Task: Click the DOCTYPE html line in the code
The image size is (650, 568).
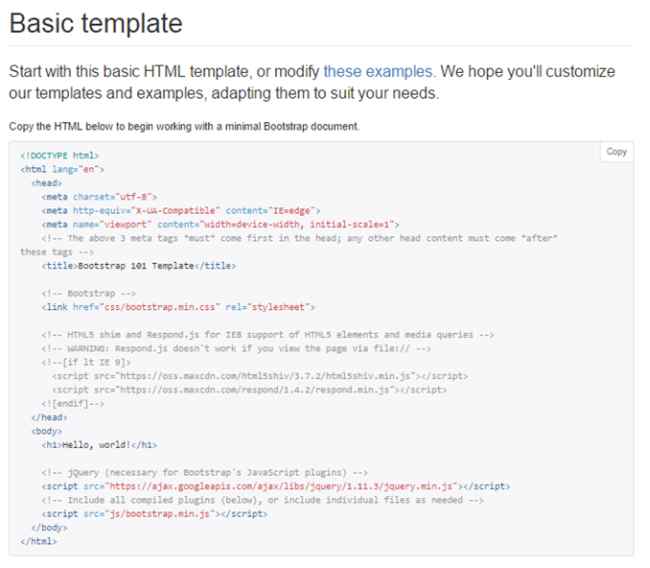Action: coord(60,156)
